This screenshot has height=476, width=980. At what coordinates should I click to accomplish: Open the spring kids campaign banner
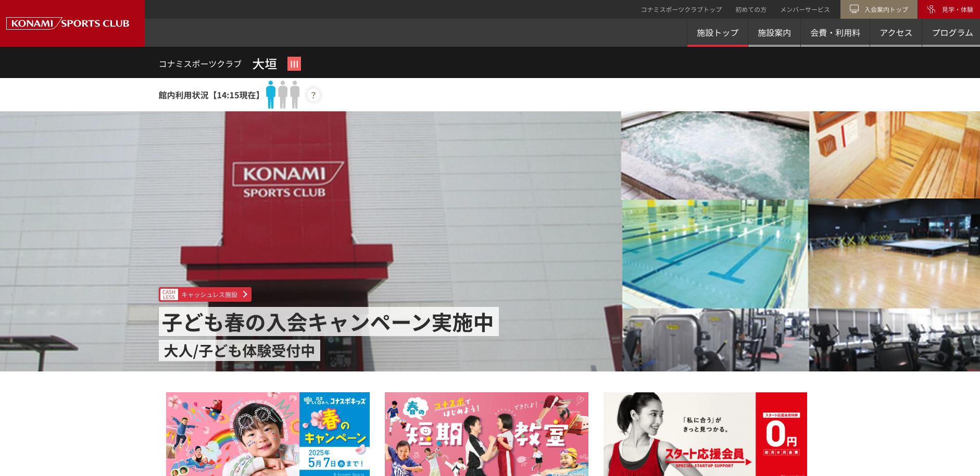pyautogui.click(x=268, y=434)
